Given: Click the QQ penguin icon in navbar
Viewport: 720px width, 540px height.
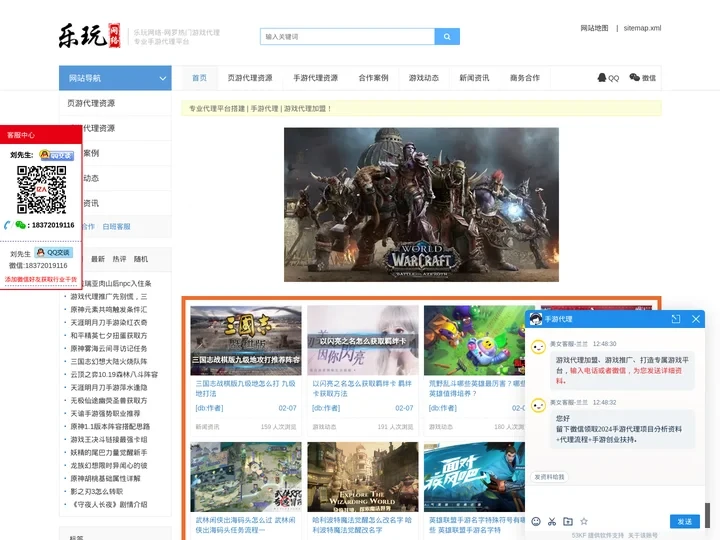Looking at the screenshot, I should (x=602, y=78).
